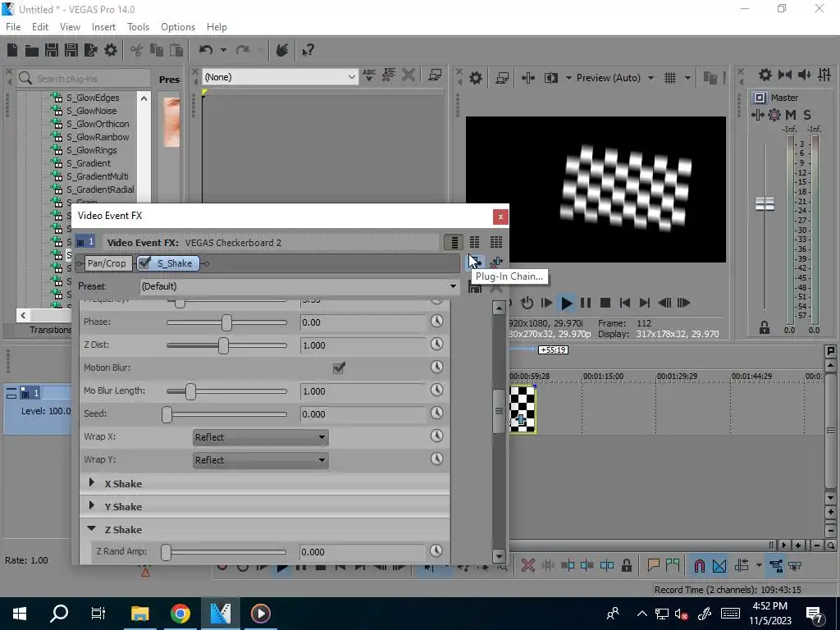The image size is (840, 630).
Task: Open the split screen view dropdown arrow
Action: point(568,78)
